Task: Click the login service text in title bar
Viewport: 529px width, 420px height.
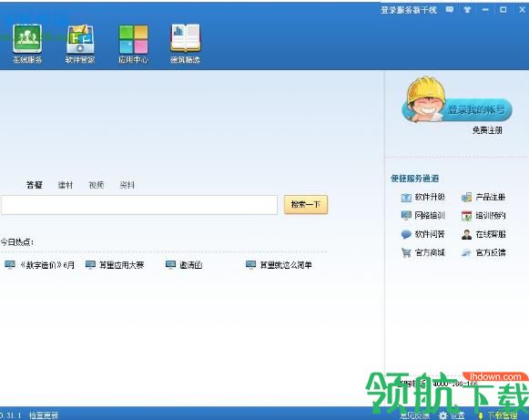Action: point(409,10)
